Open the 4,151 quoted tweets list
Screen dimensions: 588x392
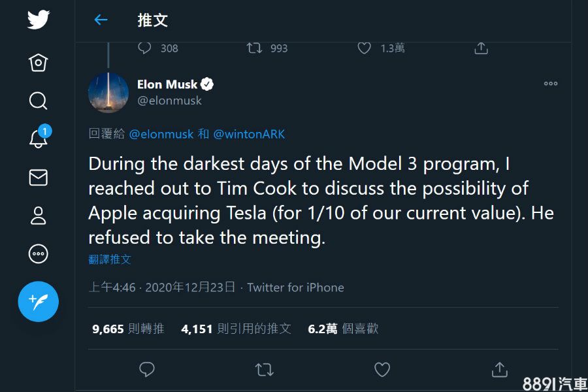tap(236, 329)
